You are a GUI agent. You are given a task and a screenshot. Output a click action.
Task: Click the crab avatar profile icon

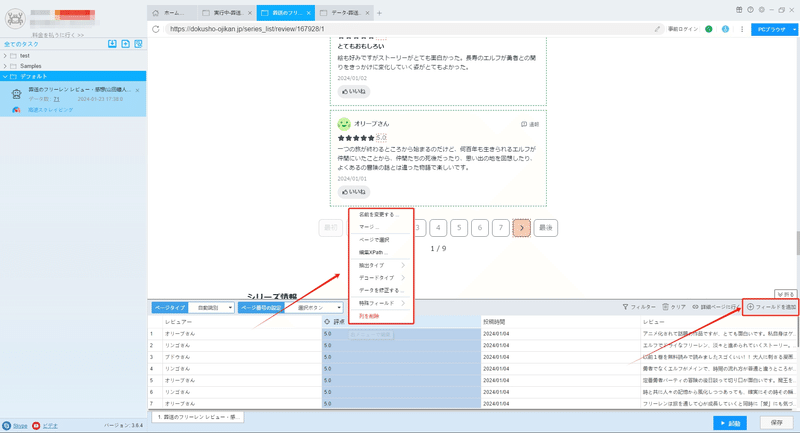click(15, 18)
